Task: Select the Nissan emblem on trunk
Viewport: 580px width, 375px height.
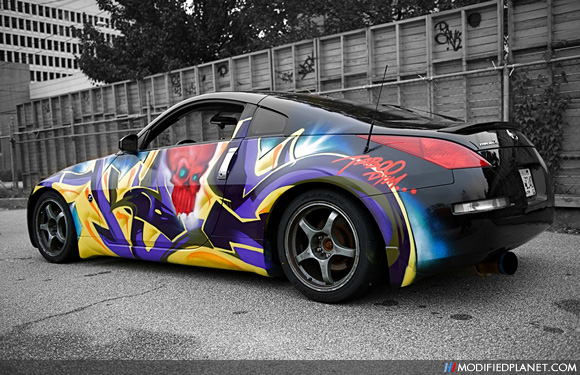Action: 512,135
